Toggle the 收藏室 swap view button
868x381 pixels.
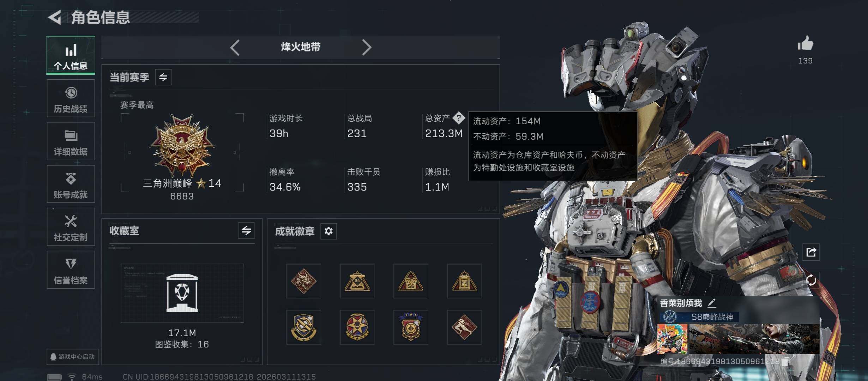pos(246,231)
